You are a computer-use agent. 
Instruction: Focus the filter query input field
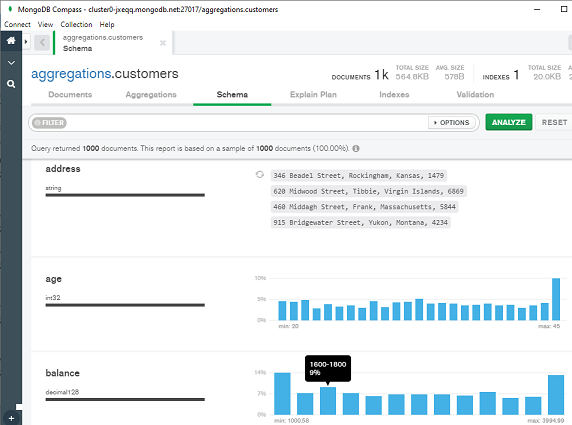tap(246, 123)
